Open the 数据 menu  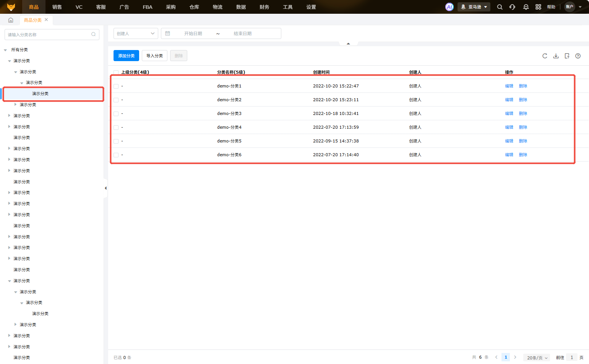click(241, 7)
